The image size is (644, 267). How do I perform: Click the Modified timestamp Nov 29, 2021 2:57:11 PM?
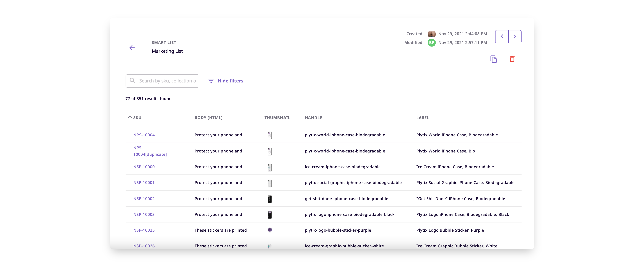462,43
